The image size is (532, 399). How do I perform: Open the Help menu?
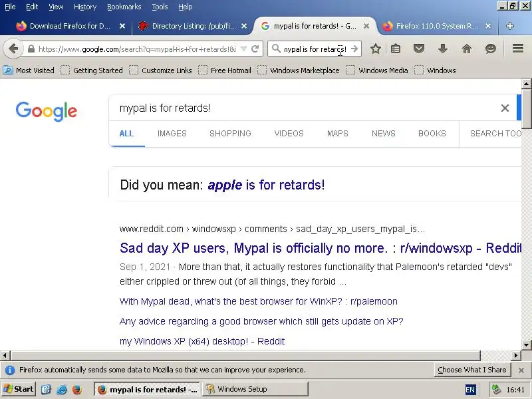pyautogui.click(x=186, y=7)
